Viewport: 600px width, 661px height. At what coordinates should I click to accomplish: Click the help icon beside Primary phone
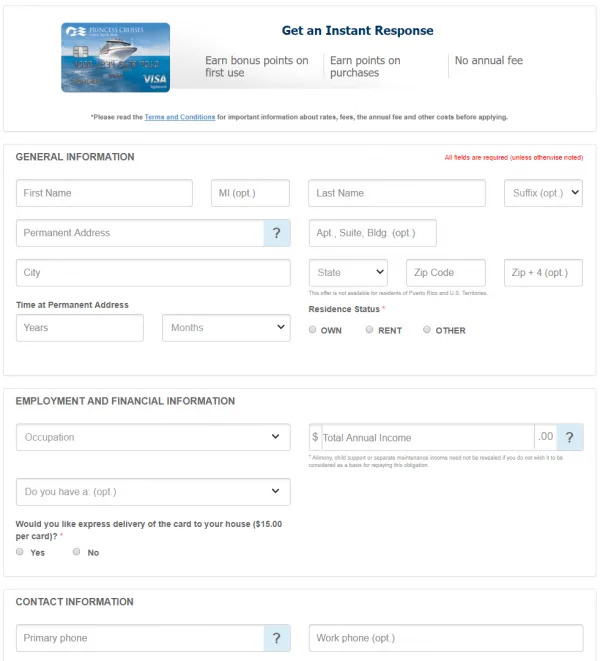(x=277, y=638)
